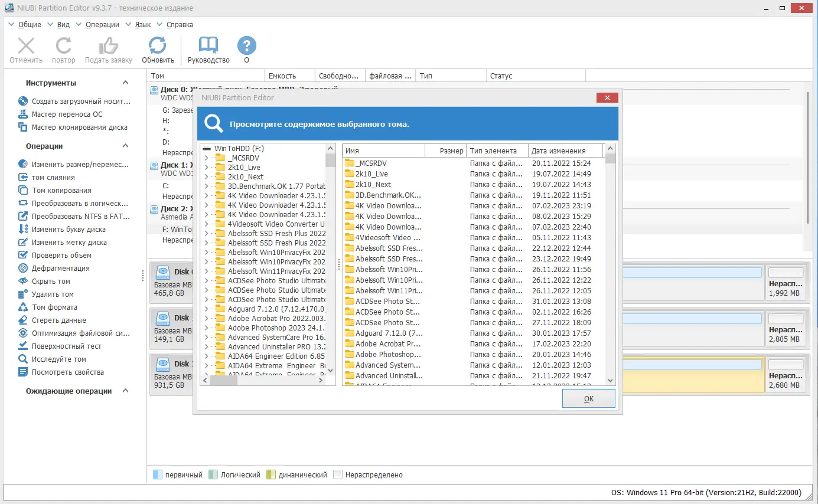
Task: Choose the Скрыть том operation
Action: coord(44,282)
